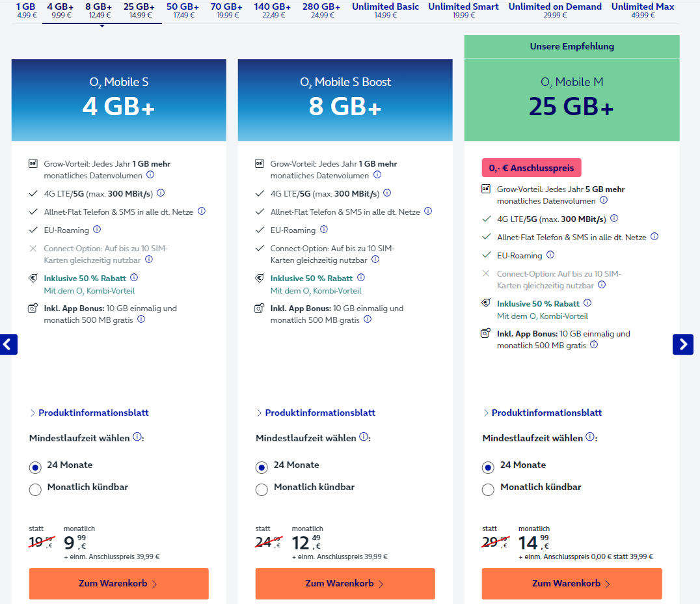Select 24 Monate for O2 Mobile M
The image size is (700, 604).
(488, 467)
